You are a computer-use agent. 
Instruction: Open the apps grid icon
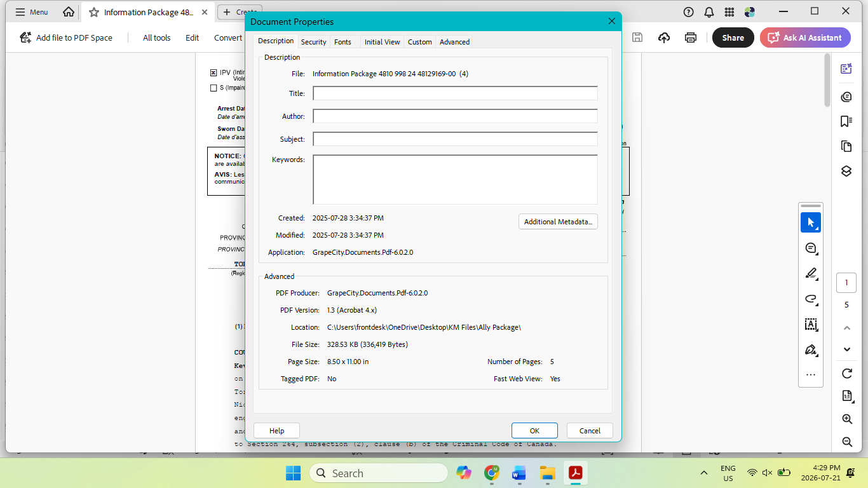tap(729, 12)
